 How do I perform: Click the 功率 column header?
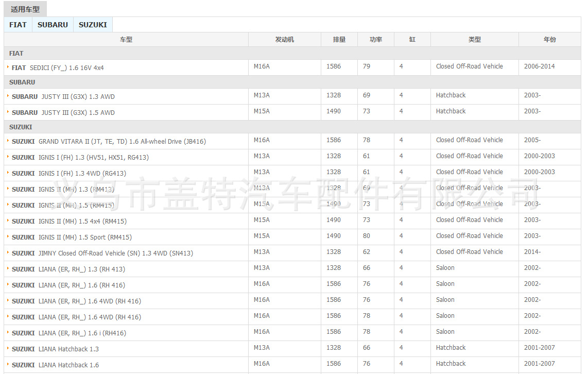[376, 39]
